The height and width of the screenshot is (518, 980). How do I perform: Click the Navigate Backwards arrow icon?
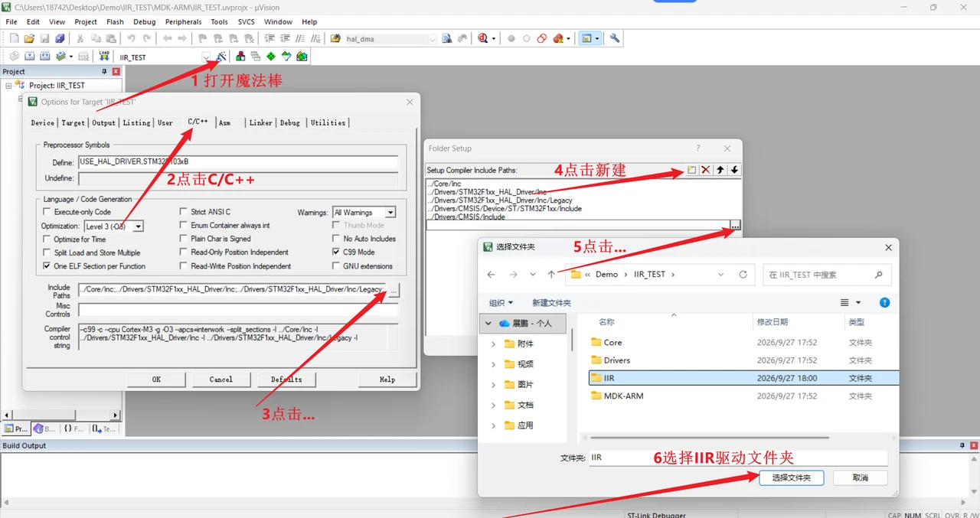[x=166, y=38]
